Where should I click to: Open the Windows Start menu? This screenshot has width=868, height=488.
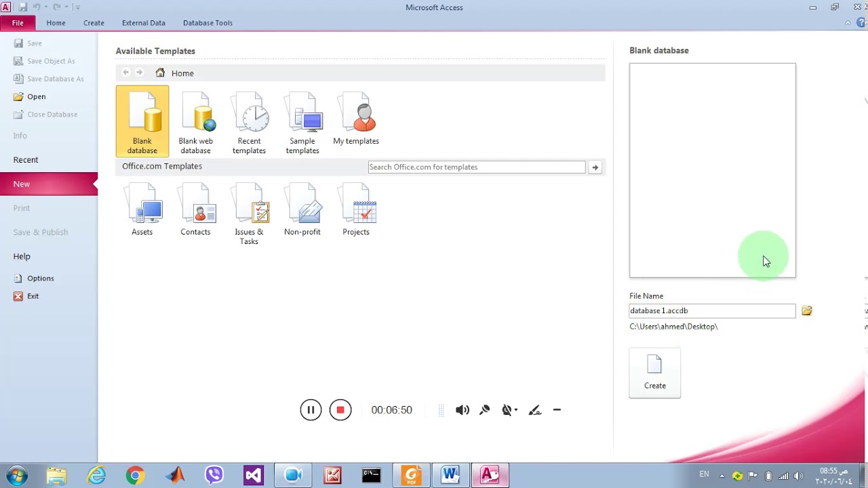pyautogui.click(x=17, y=475)
